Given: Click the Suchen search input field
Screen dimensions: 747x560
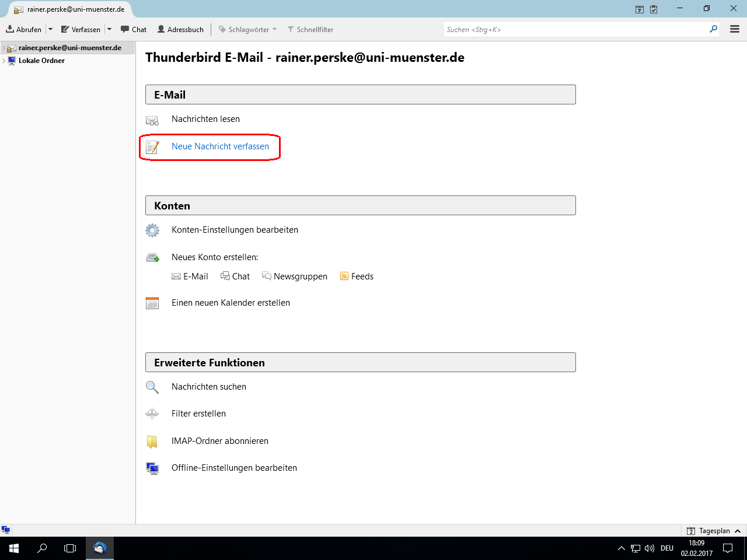Looking at the screenshot, I should 575,29.
